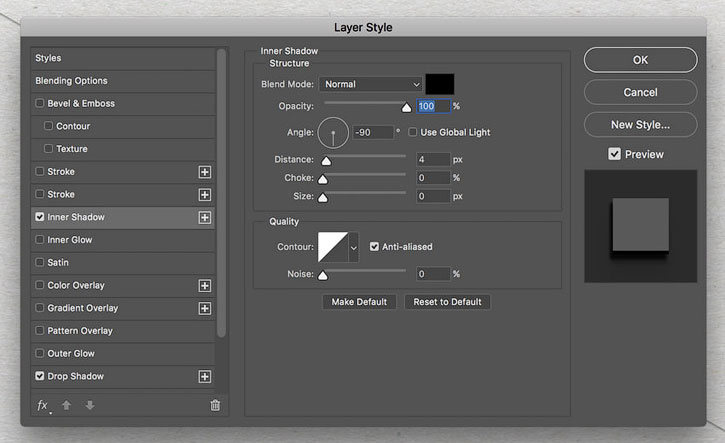Screen dimensions: 725x443
Task: Enable Use Global Light checkbox
Action: (412, 132)
